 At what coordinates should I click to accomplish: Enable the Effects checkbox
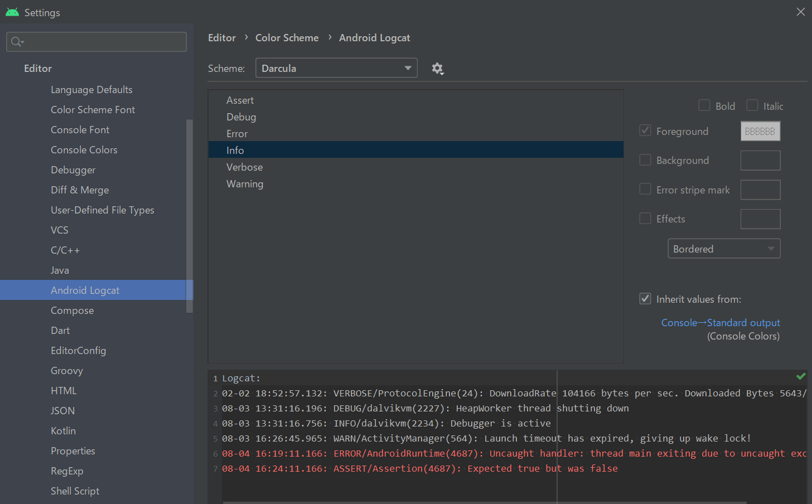pyautogui.click(x=645, y=219)
